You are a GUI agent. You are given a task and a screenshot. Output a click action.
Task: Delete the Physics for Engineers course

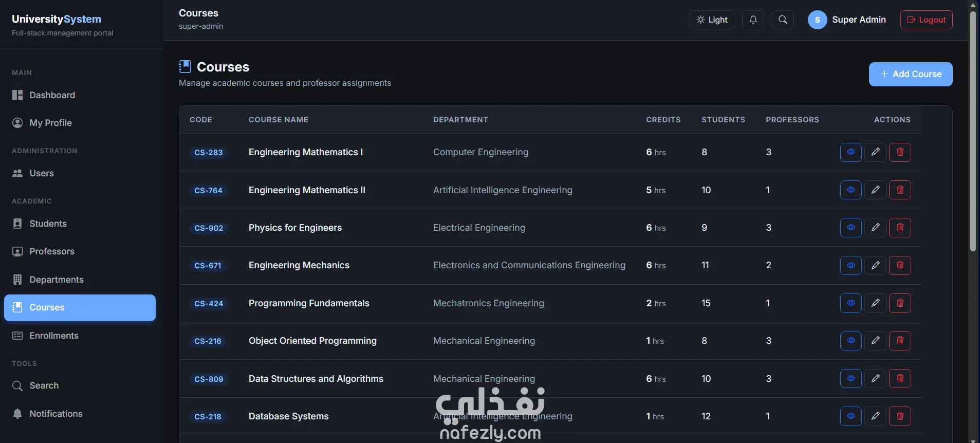pos(900,228)
